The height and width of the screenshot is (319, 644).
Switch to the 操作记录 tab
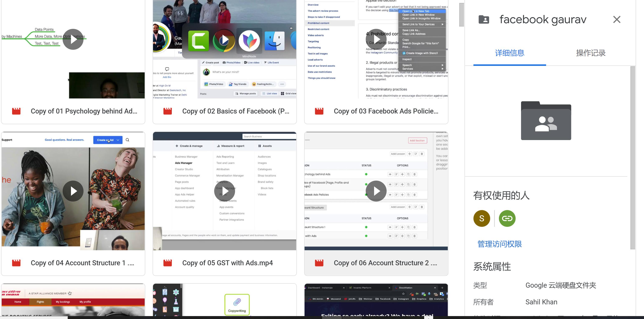[x=591, y=53]
